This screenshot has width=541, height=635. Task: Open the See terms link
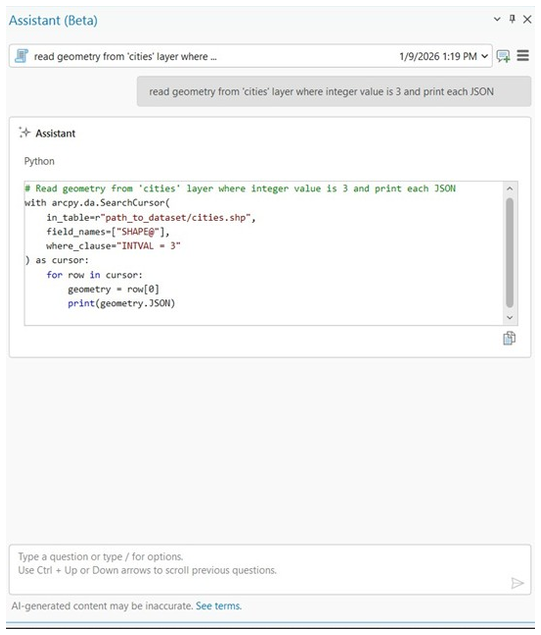point(219,606)
